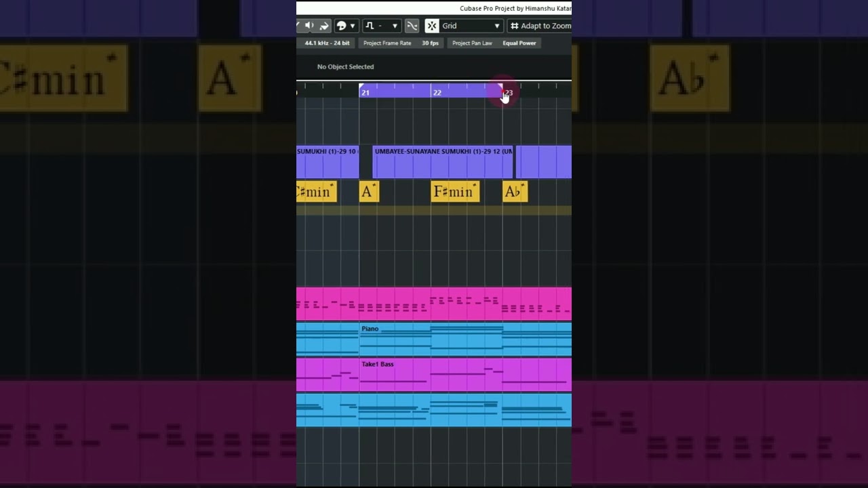Click the purple locator range in ruler
Screen dimensions: 868x488
pyautogui.click(x=431, y=91)
